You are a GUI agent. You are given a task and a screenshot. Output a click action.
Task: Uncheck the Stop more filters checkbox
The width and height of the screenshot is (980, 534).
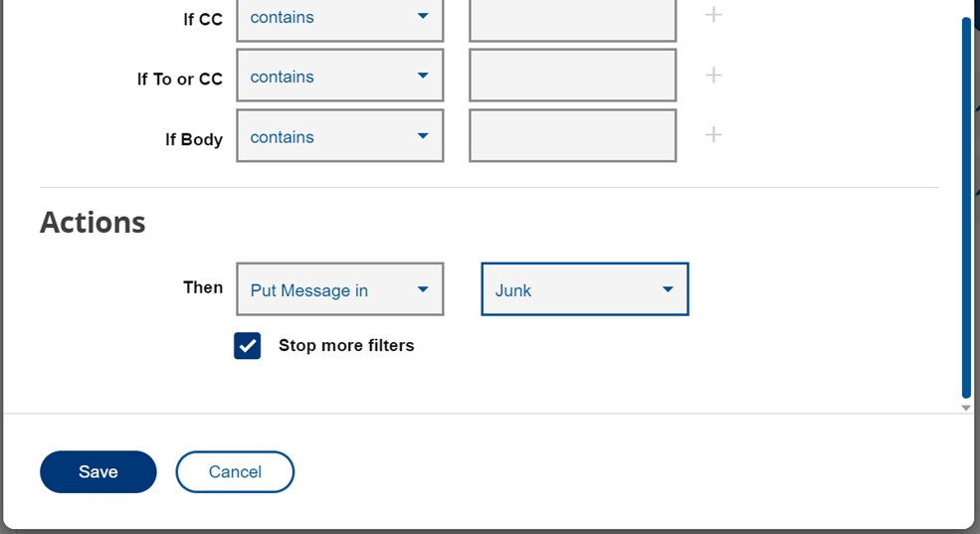click(248, 346)
